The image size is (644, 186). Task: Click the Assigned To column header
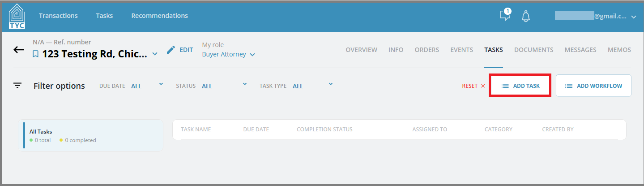coord(430,130)
